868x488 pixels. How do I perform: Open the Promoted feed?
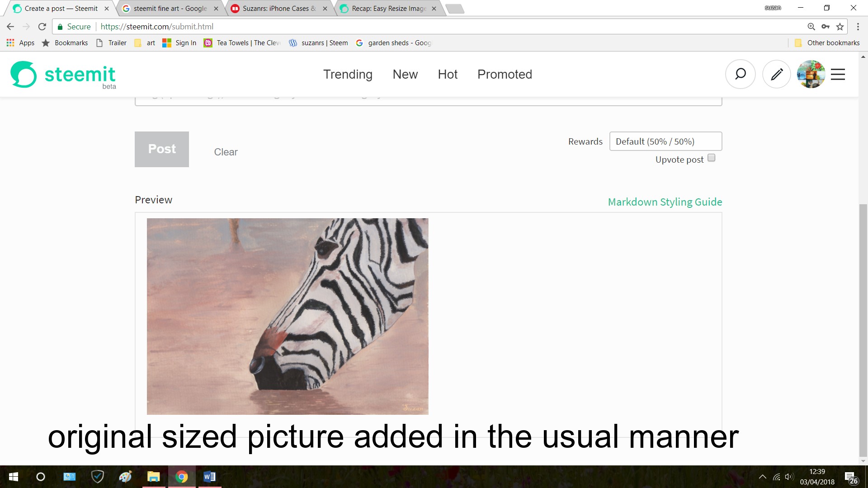tap(505, 74)
